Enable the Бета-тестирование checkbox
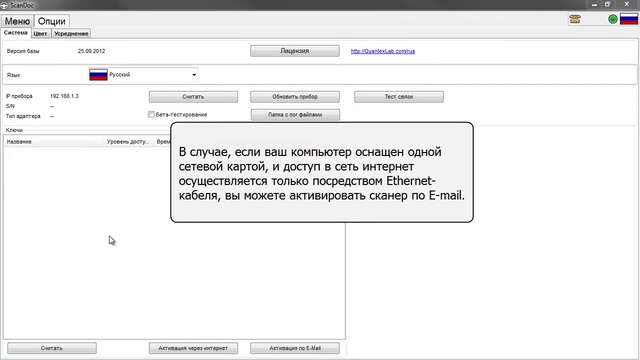Image resolution: width=640 pixels, height=360 pixels. click(151, 115)
